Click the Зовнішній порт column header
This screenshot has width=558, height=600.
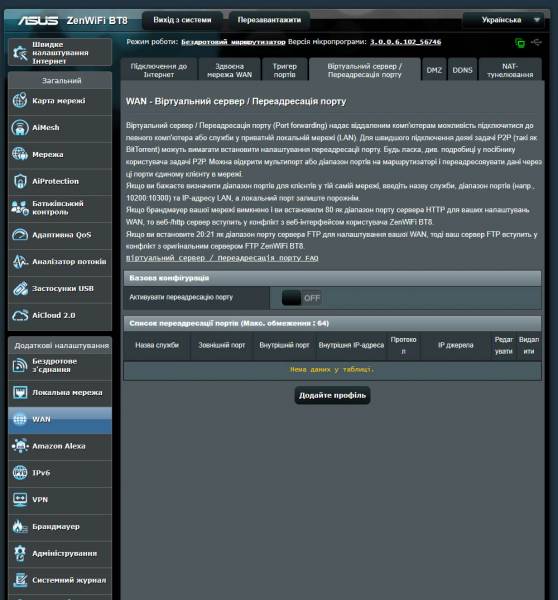tap(222, 345)
